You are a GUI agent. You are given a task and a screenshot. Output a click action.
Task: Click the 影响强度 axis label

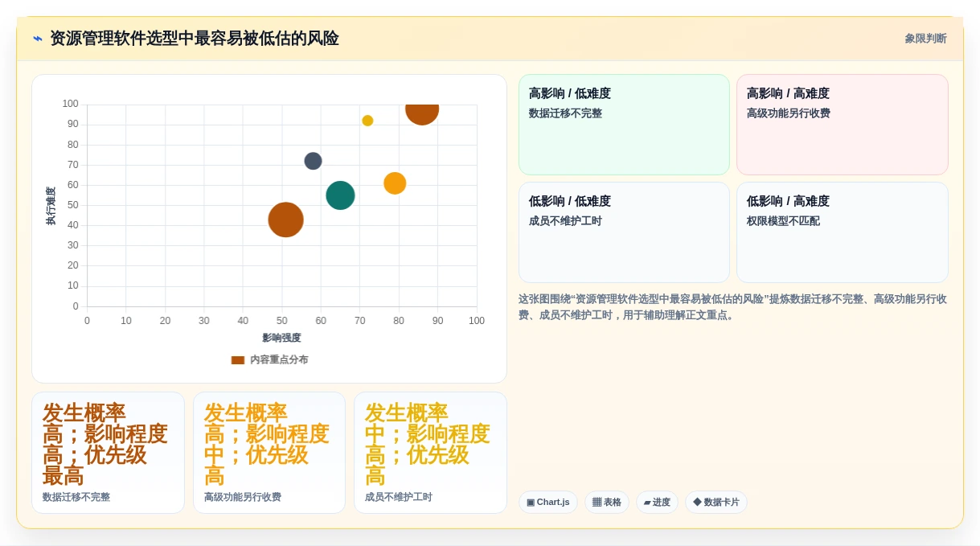(x=281, y=338)
